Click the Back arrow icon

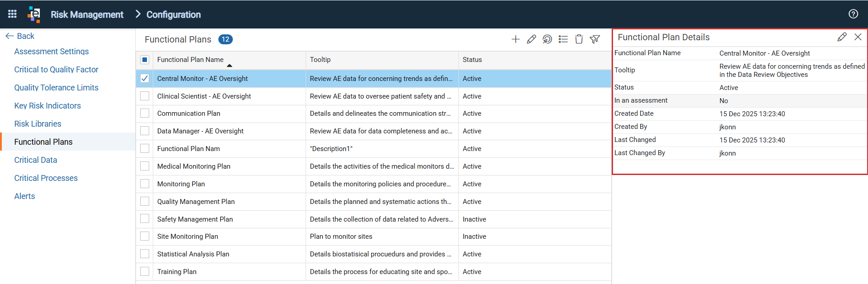tap(9, 36)
